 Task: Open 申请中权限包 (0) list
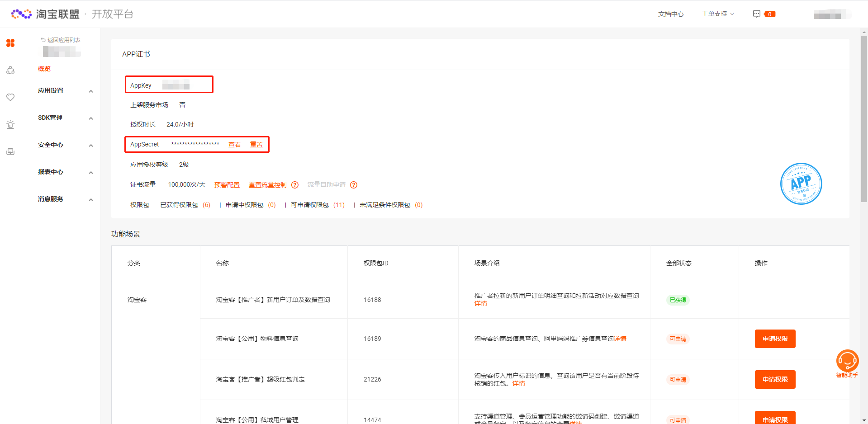click(x=251, y=205)
